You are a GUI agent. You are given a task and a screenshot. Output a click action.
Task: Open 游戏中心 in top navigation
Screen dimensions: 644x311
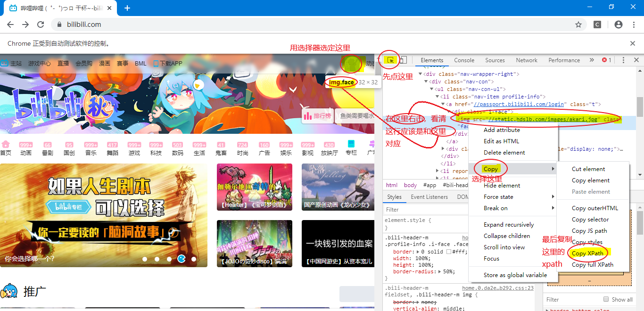pos(40,63)
